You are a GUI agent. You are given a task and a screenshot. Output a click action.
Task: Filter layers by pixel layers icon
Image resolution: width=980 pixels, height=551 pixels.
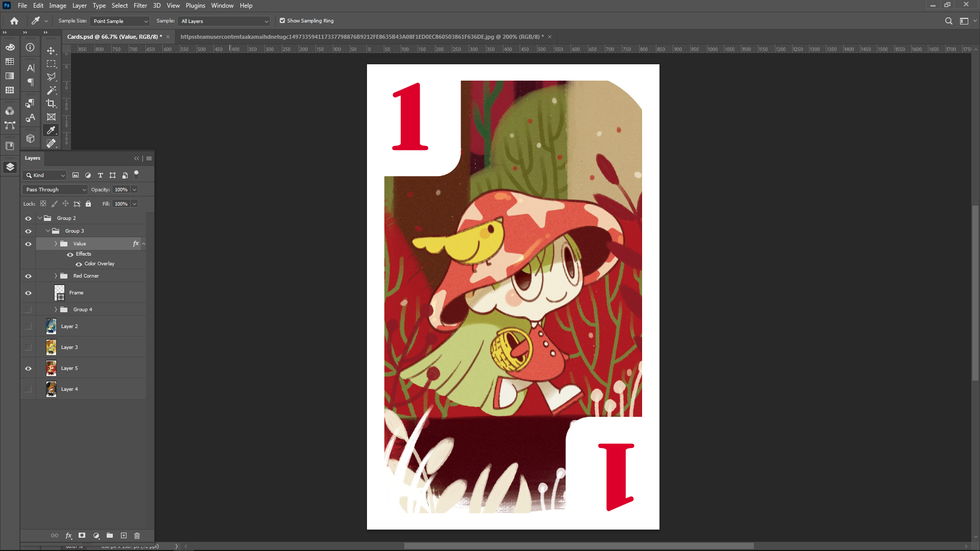coord(76,175)
